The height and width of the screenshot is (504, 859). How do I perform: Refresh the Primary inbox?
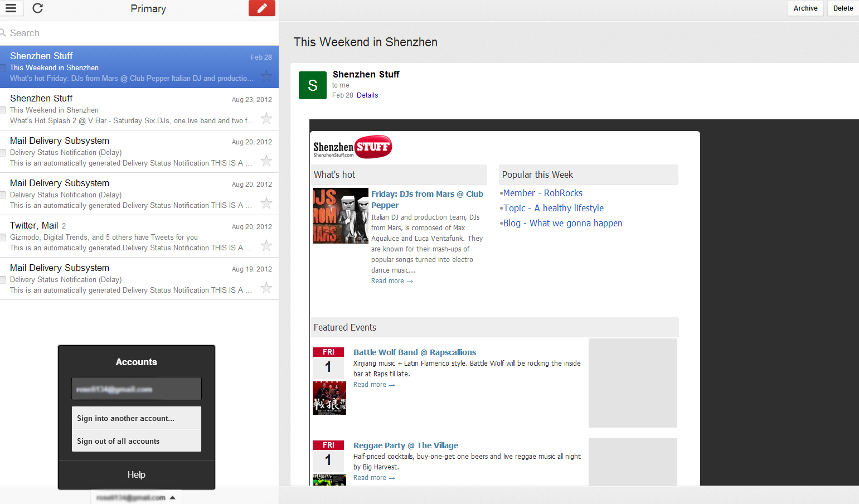coord(38,8)
